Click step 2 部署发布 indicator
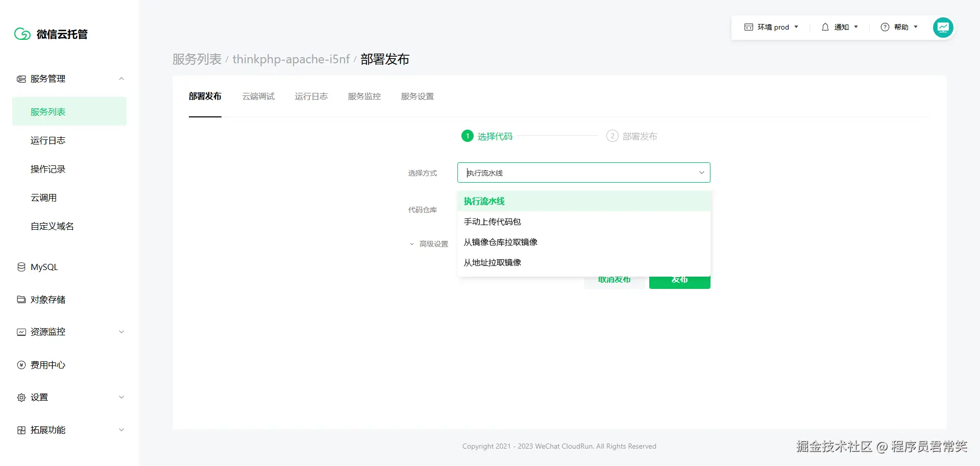 tap(632, 136)
